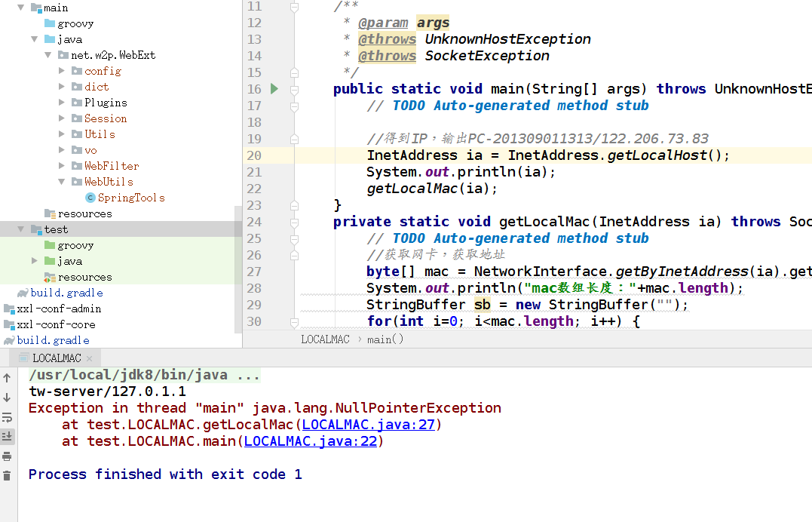
Task: Select root build.gradle below xxl-conf-core
Action: [x=54, y=340]
